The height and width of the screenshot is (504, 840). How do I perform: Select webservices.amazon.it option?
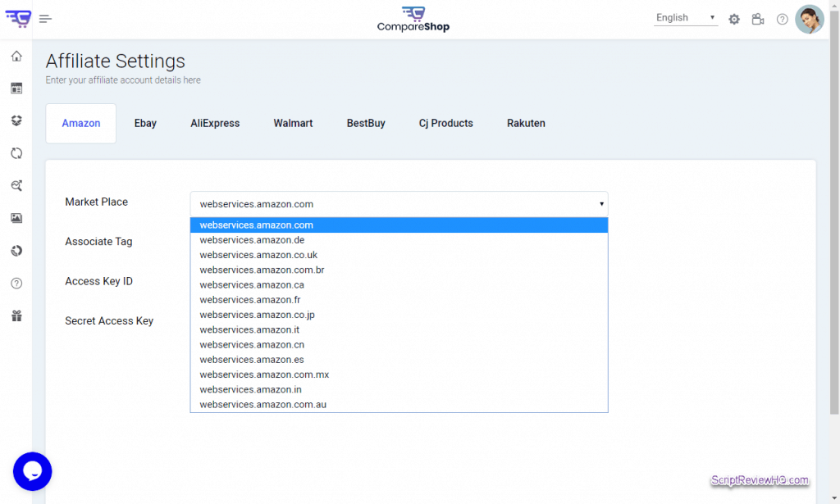pos(399,329)
